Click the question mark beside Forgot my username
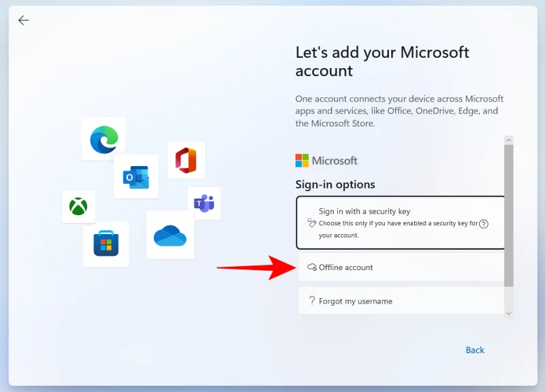545x392 pixels. click(x=311, y=301)
